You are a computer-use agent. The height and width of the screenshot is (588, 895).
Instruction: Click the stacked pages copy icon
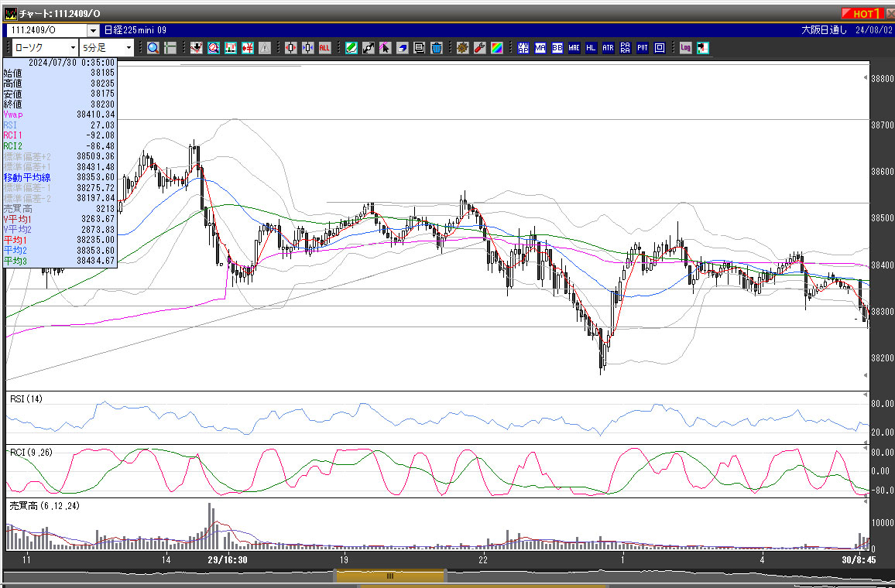pos(420,48)
